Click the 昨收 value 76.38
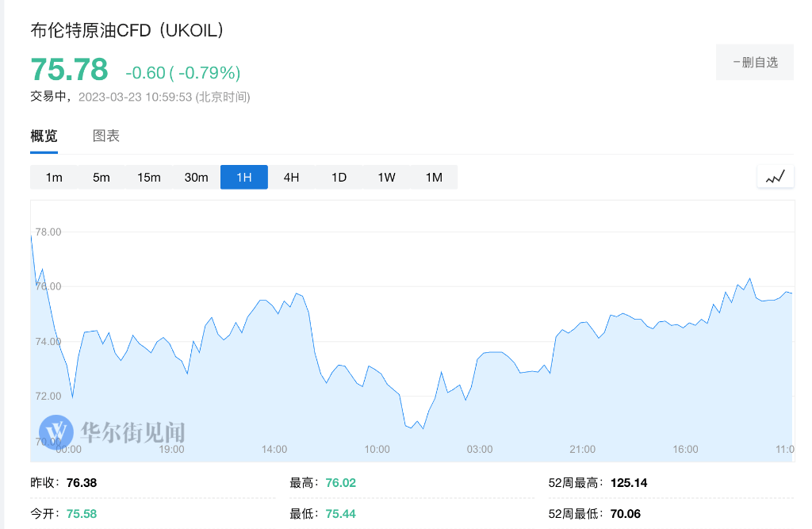 pos(82,483)
